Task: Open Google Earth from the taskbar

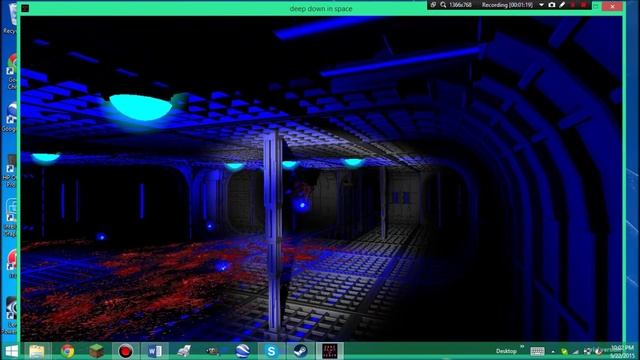Action: coord(242,351)
